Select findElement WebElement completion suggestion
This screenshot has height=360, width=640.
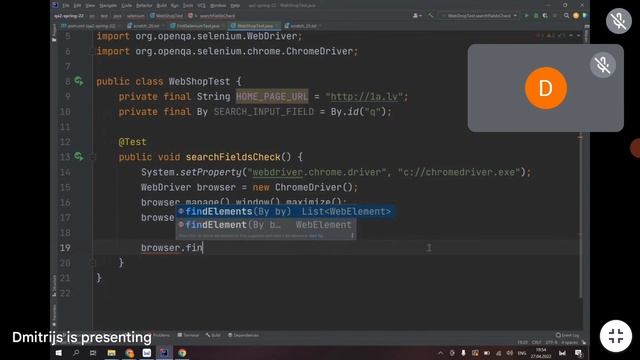tap(266, 225)
